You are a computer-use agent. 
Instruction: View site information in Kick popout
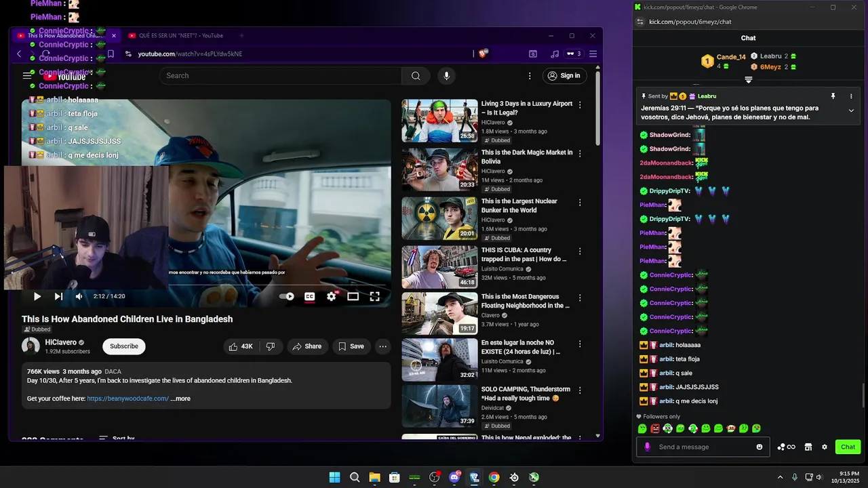point(639,22)
